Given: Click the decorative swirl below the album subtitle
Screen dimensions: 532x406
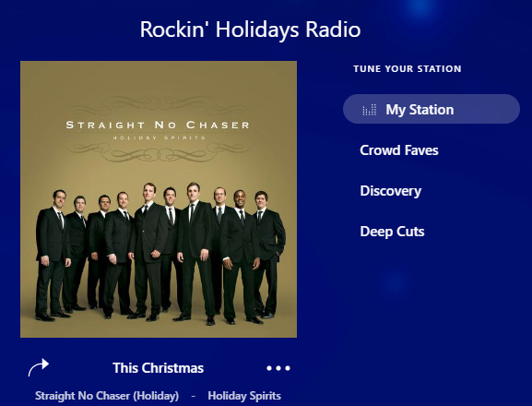Looking at the screenshot, I should point(158,151).
